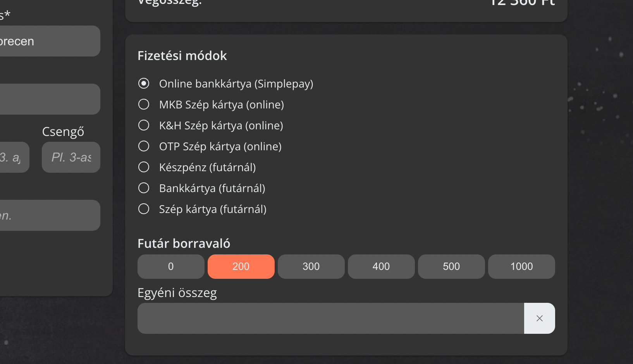The height and width of the screenshot is (364, 633).
Task: Set courier tip to 300
Action: (x=311, y=266)
